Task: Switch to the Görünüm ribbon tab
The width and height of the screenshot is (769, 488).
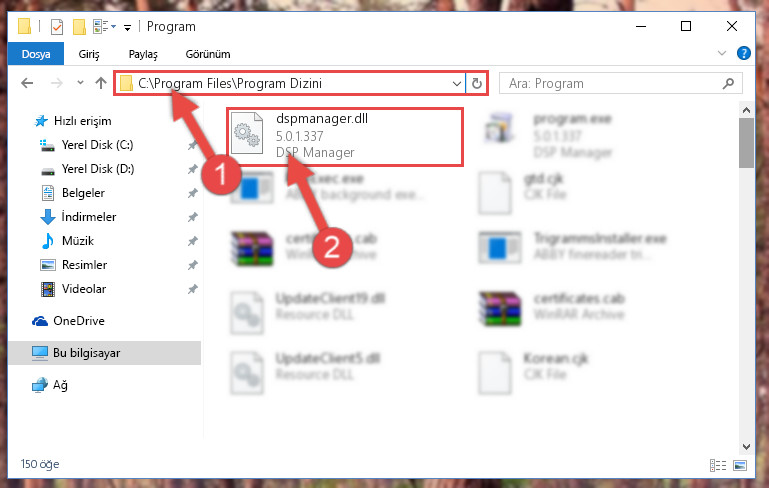Action: click(x=208, y=54)
